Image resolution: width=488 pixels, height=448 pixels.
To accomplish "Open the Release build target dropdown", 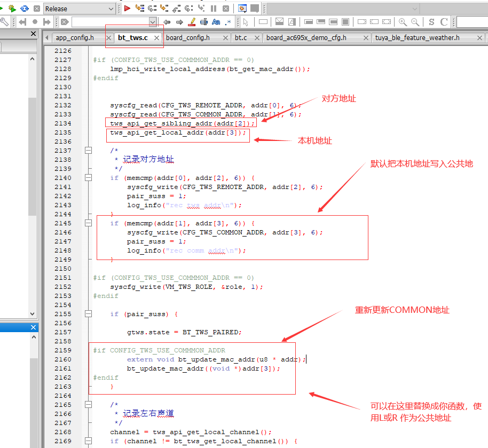I will [x=111, y=9].
